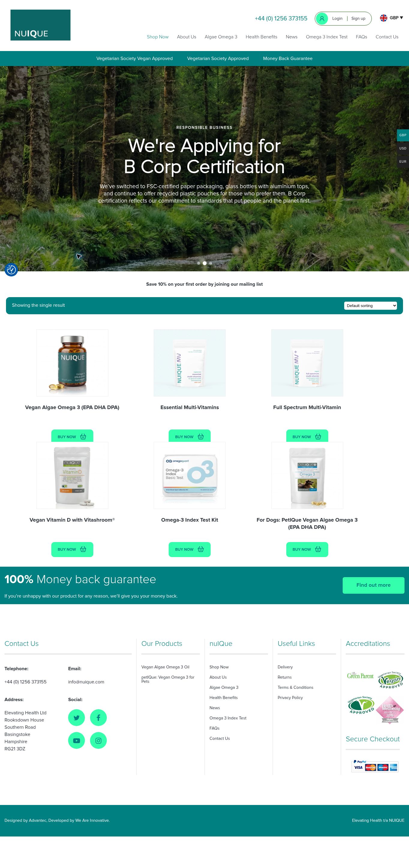Open Algae Omega 3 navigation item
This screenshot has height=868, width=409.
coord(221,37)
